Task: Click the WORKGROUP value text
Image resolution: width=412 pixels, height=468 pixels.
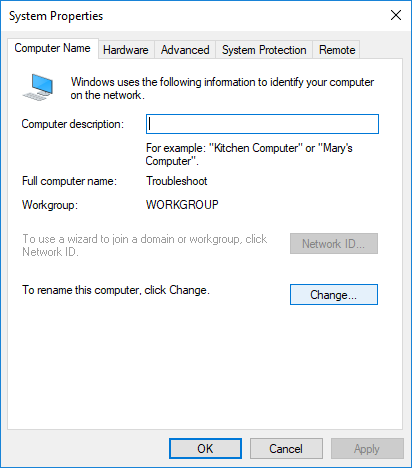Action: pyautogui.click(x=182, y=204)
